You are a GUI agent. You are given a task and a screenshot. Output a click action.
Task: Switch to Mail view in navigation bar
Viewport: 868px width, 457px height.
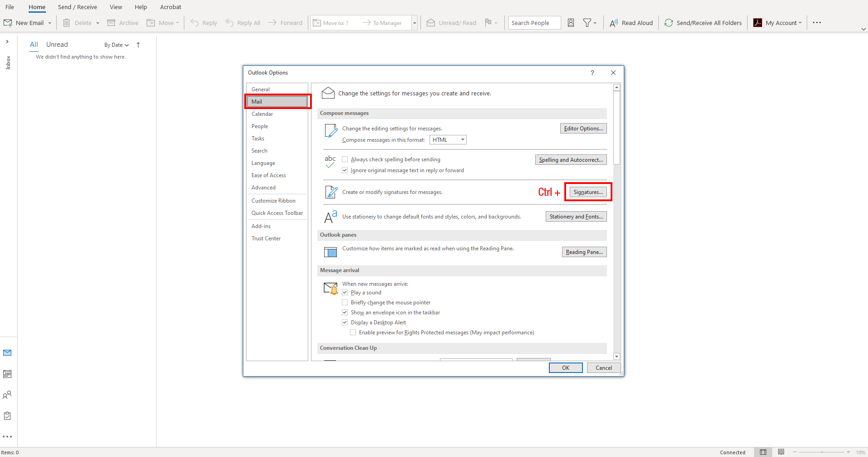tap(7, 353)
